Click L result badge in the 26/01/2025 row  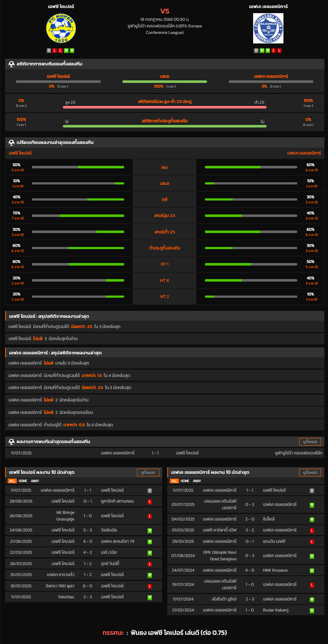(x=150, y=564)
